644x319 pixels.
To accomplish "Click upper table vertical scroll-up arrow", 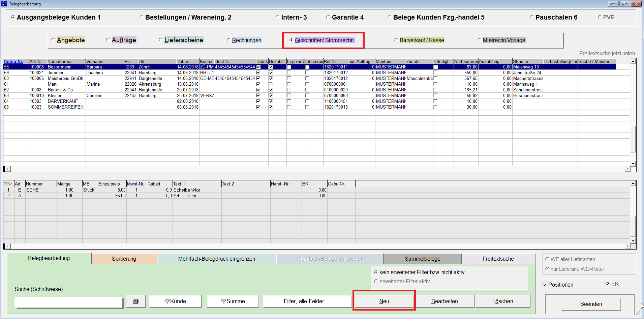I will [633, 61].
